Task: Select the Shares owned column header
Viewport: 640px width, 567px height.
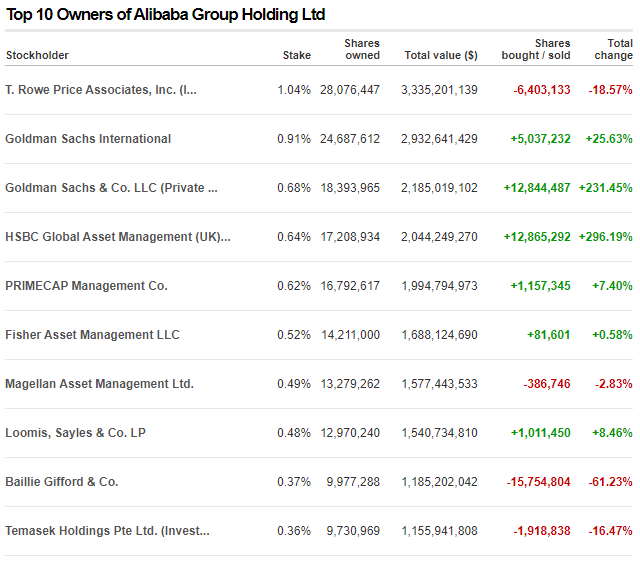Action: click(x=362, y=49)
